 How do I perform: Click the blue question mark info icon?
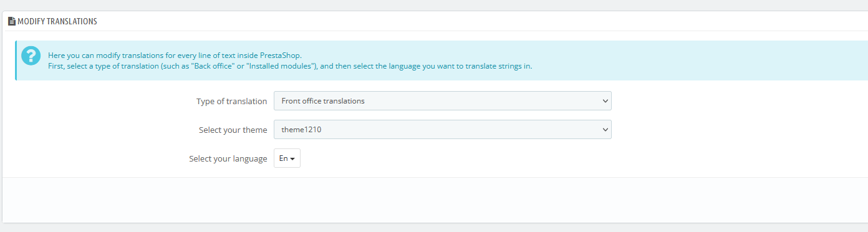31,56
